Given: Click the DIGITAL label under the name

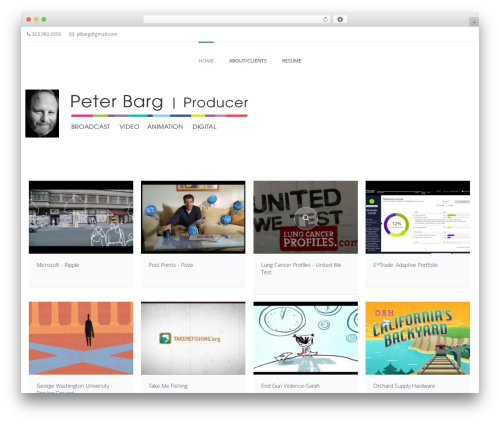Looking at the screenshot, I should (x=204, y=127).
